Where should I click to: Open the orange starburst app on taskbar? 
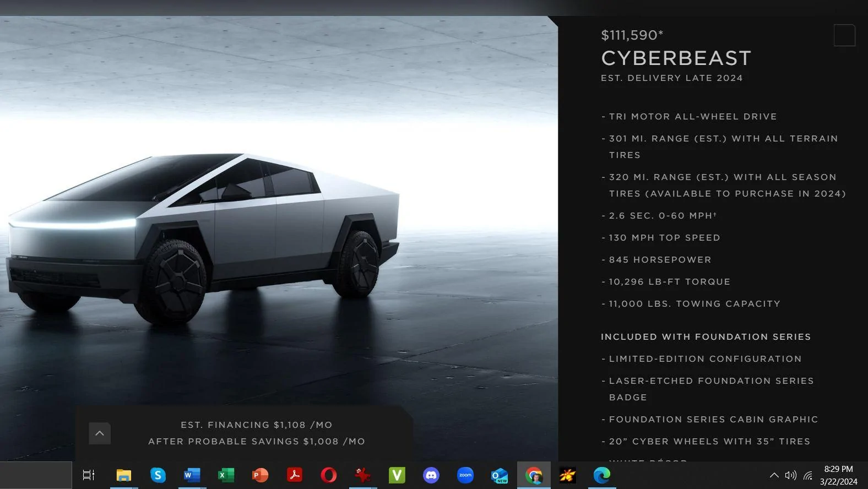tap(567, 475)
